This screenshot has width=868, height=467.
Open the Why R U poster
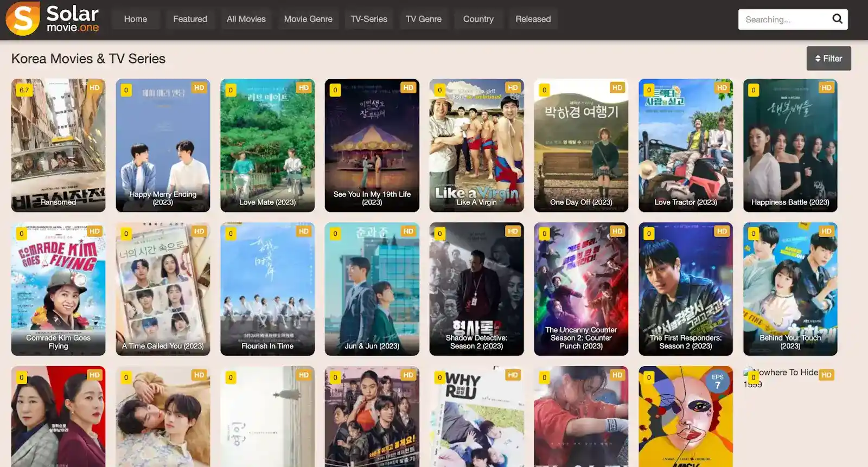tap(477, 417)
